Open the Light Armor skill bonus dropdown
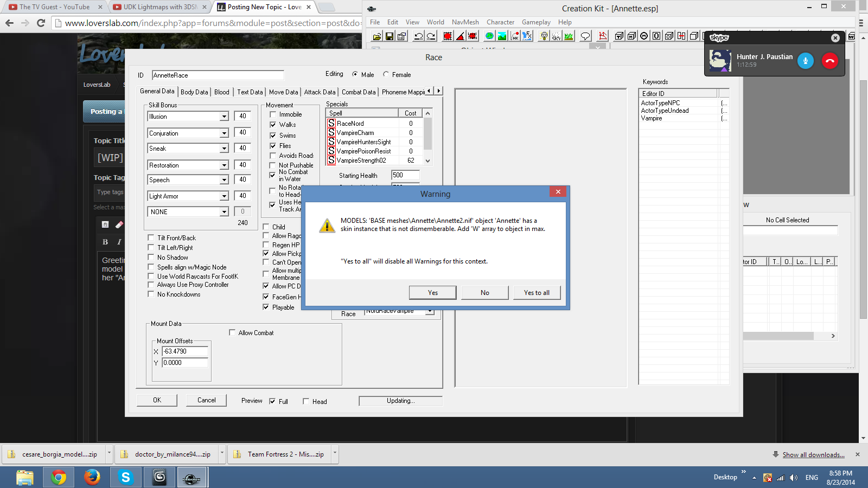Viewport: 868px width, 488px height. (x=224, y=196)
